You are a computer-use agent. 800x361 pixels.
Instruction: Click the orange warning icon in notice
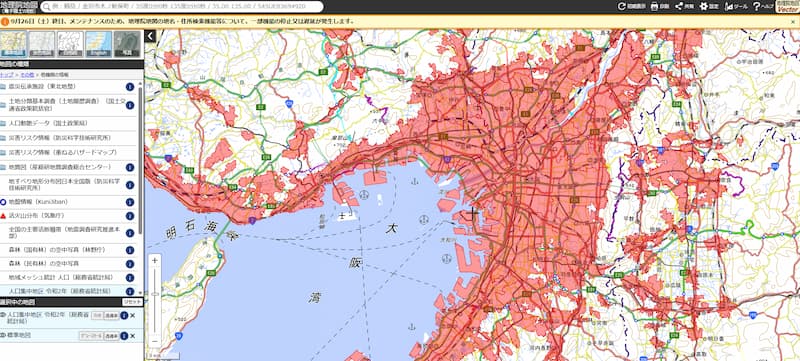click(5, 21)
